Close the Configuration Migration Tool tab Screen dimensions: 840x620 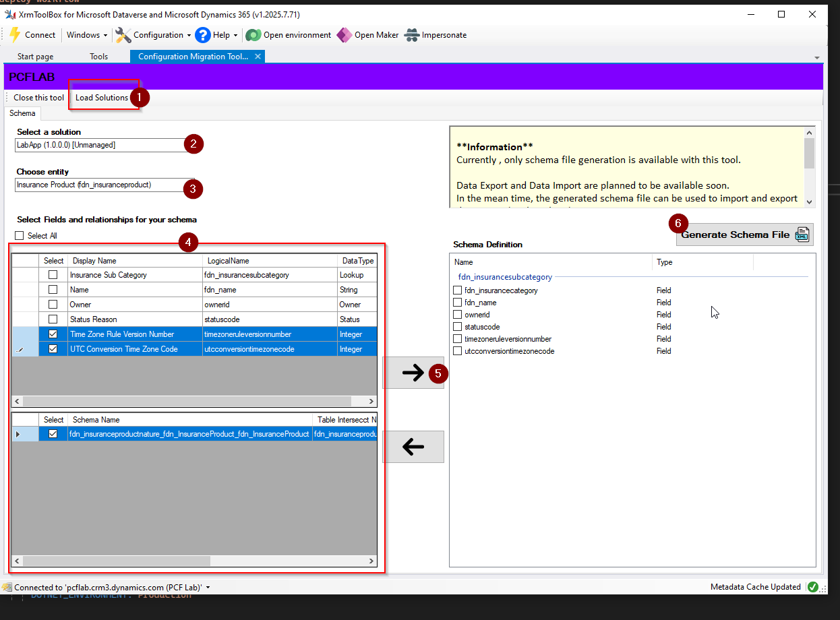(258, 57)
